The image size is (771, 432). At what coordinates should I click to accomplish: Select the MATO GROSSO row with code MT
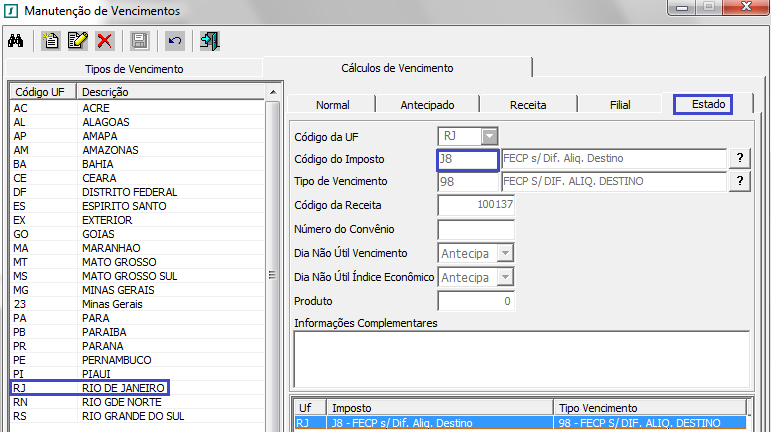[x=137, y=262]
